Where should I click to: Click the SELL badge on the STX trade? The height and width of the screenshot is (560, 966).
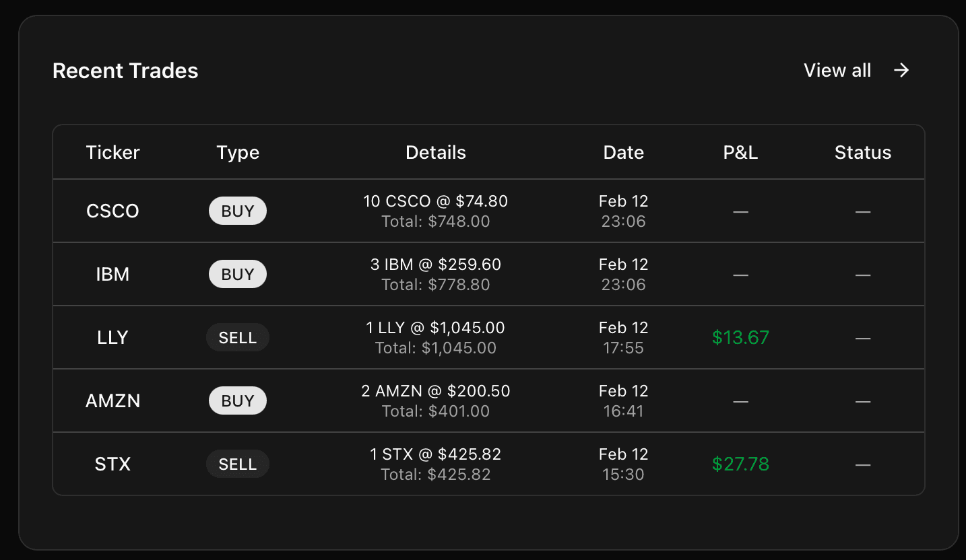click(x=238, y=463)
